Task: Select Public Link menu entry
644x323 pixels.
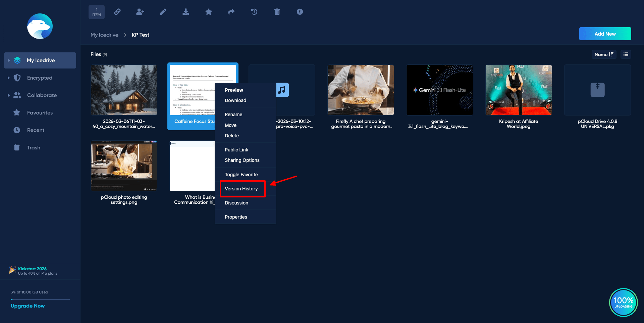Action: click(x=236, y=150)
